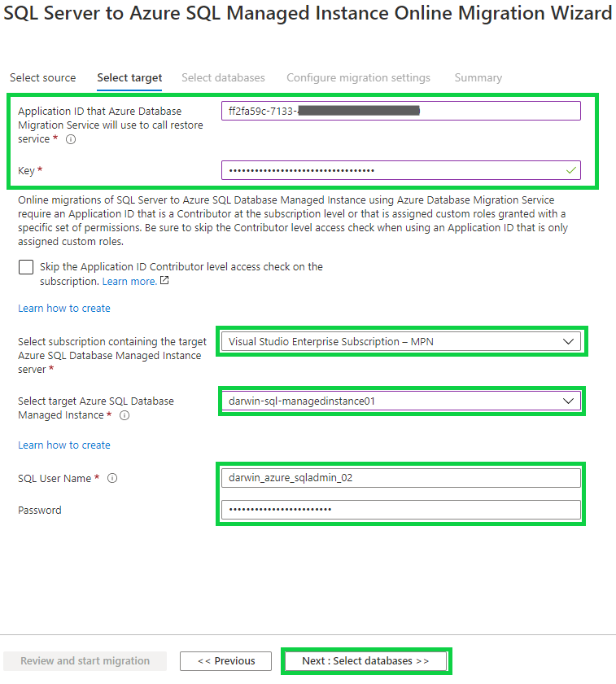Image resolution: width=616 pixels, height=684 pixels.
Task: Click SQL User Name input field
Action: pos(401,478)
